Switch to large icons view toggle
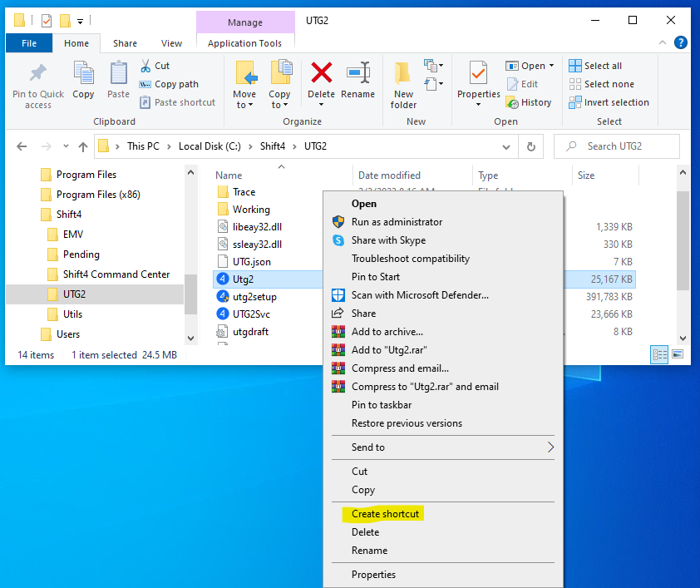 click(x=677, y=354)
